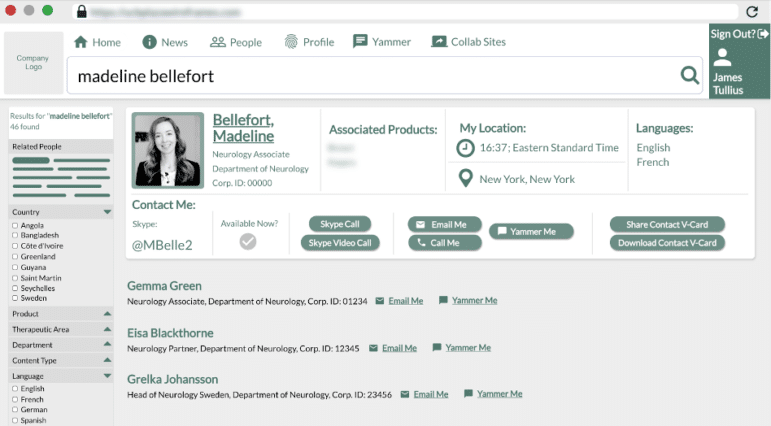Click envelope icon next to Gemma Green

point(380,300)
